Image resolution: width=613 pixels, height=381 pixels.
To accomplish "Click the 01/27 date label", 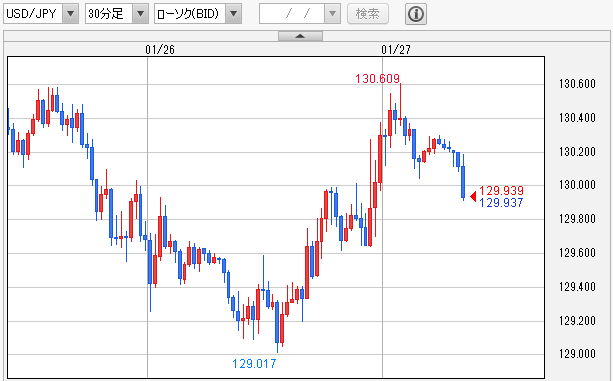I will (x=396, y=50).
